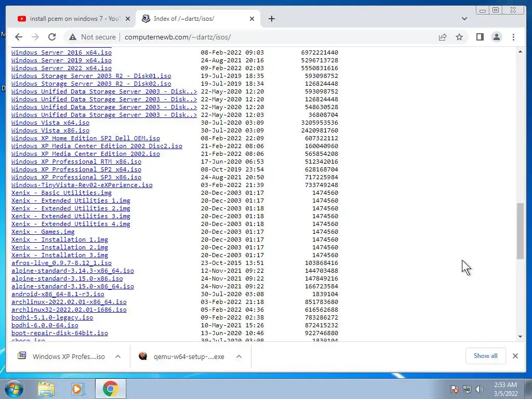532x399 pixels.
Task: Download bodhi-6.0.0-64.iso
Action: [x=45, y=325]
